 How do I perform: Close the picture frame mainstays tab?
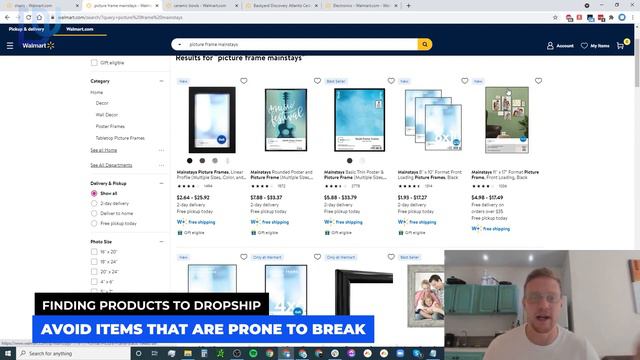coord(157,6)
